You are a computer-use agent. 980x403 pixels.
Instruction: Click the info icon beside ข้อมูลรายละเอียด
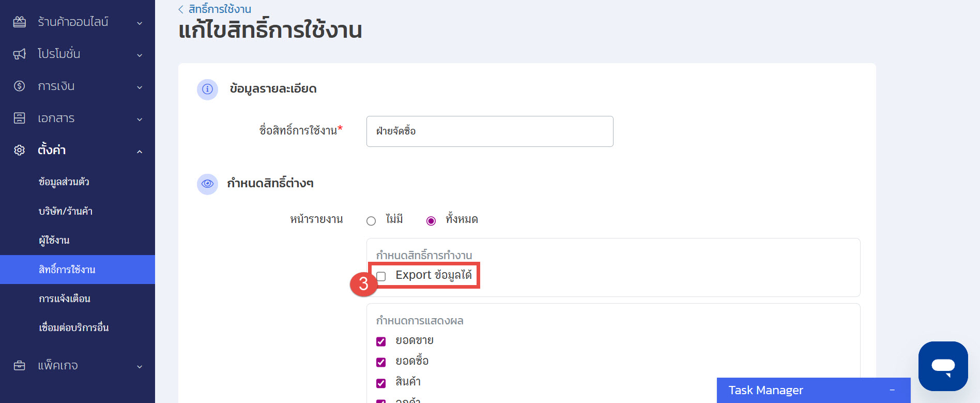207,89
